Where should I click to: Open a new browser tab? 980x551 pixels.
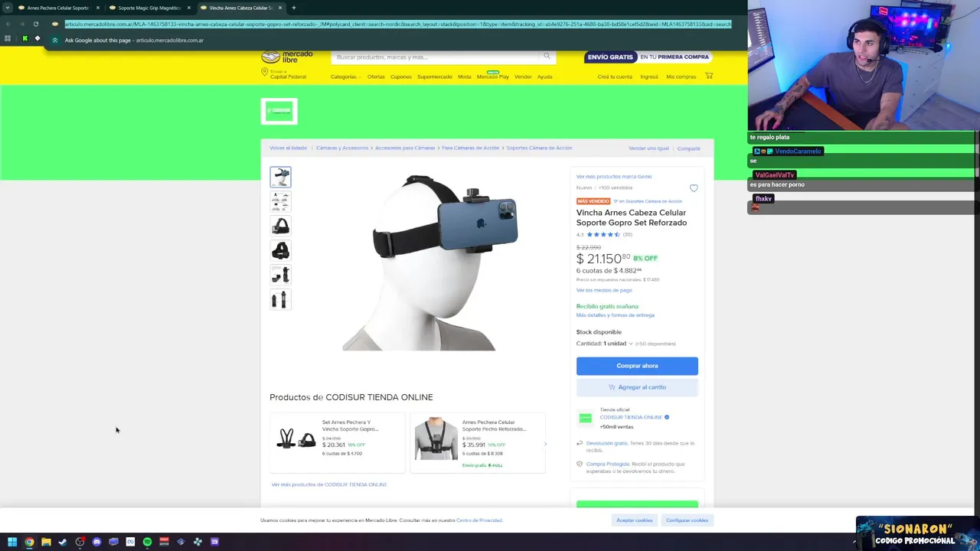(294, 8)
